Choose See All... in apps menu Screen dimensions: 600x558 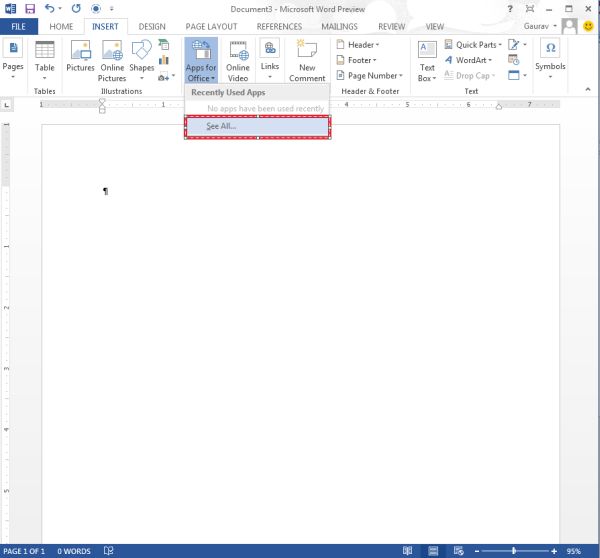pyautogui.click(x=257, y=126)
